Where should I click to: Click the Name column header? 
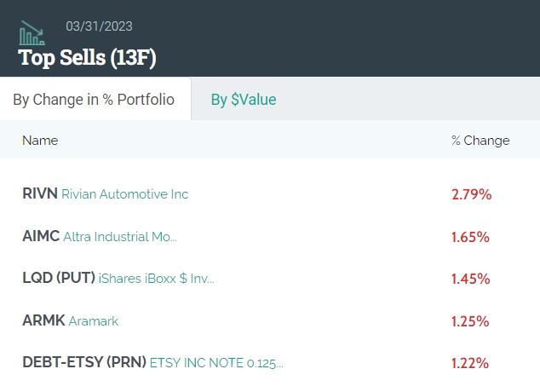click(x=40, y=141)
